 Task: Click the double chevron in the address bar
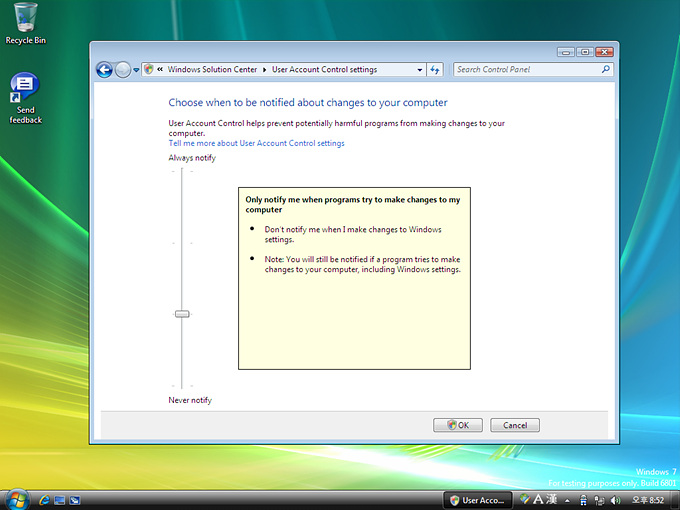coord(160,69)
